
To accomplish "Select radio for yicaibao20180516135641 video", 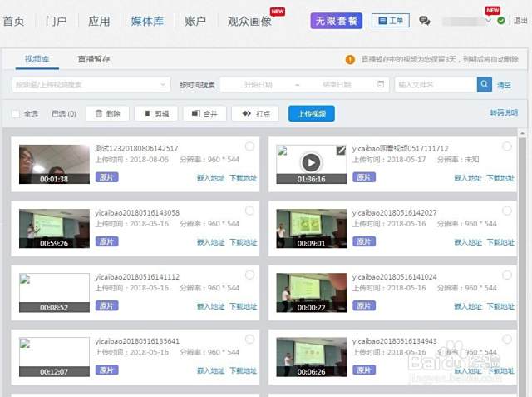I will point(249,339).
